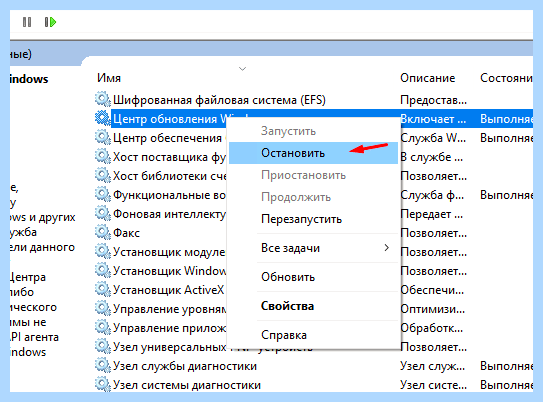Click gear icon beside Факс
This screenshot has height=402, width=543.
coord(103,233)
